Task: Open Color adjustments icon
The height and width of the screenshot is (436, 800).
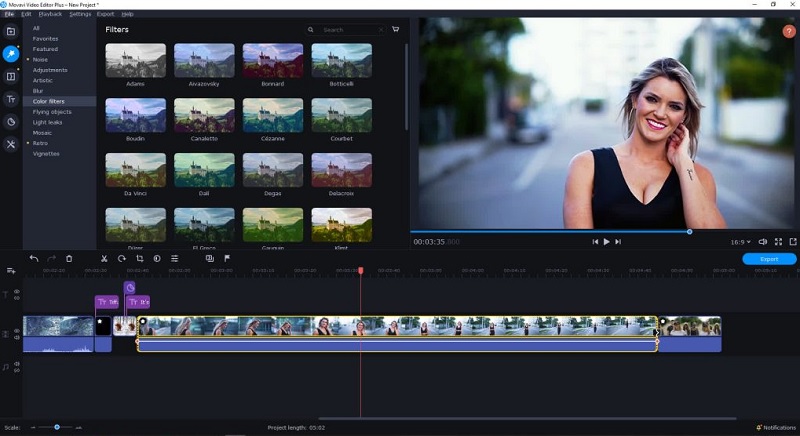Action: pos(157,259)
